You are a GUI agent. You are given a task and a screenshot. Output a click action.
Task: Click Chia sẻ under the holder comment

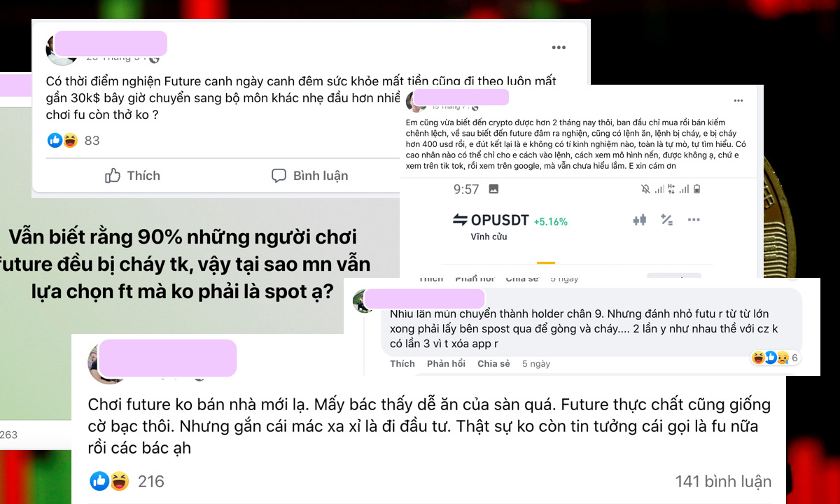coord(493,363)
